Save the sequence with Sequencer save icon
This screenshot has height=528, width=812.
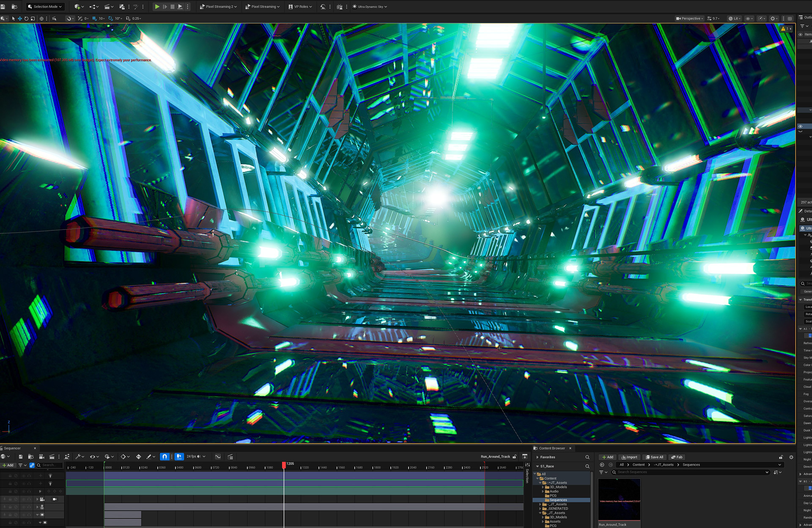[x=20, y=457]
